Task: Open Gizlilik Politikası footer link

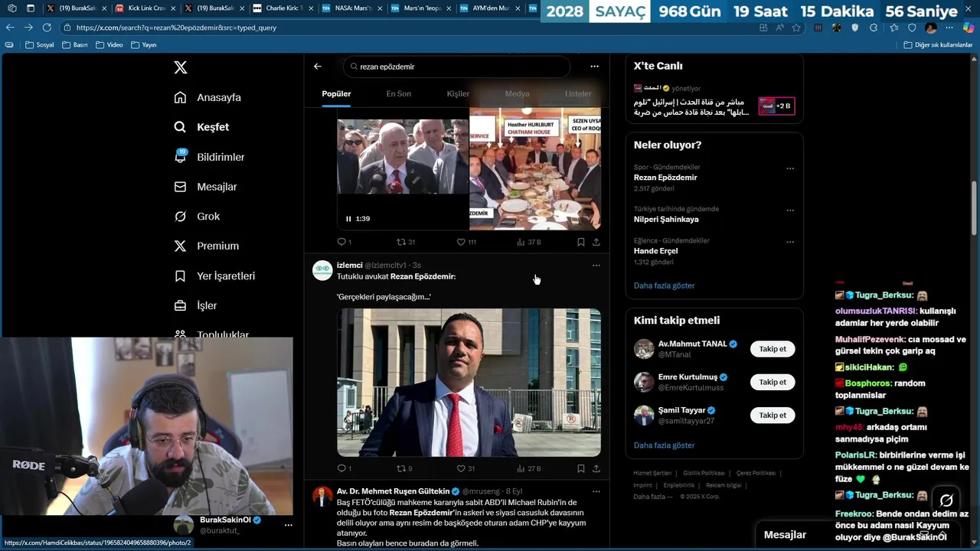Action: (x=704, y=473)
